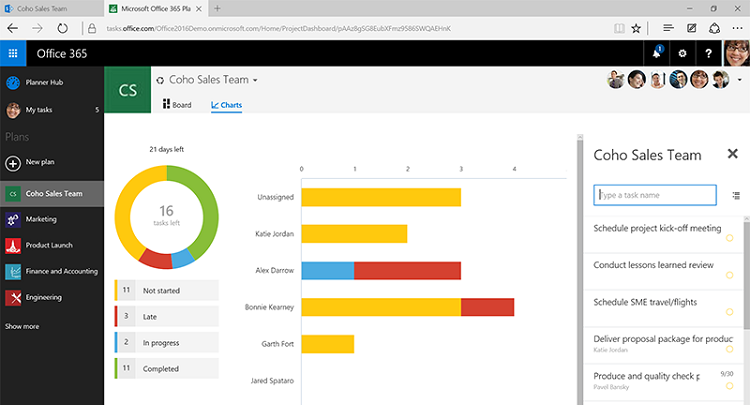Click the last team member avatar

pos(720,79)
